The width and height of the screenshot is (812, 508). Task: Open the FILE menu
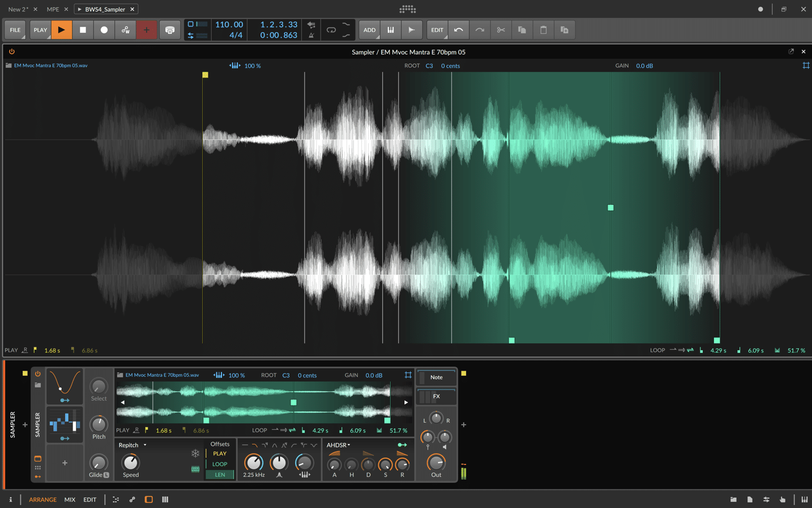tap(15, 30)
